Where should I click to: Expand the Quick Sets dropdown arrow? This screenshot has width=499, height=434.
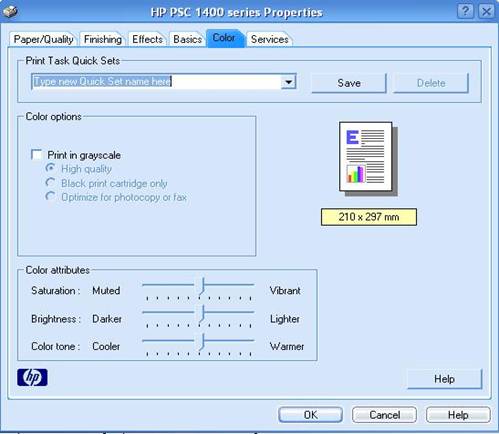coord(288,82)
